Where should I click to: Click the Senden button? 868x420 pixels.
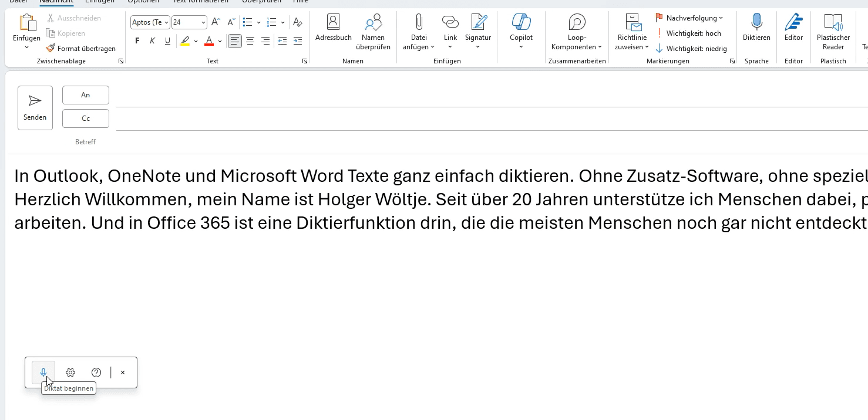(35, 108)
